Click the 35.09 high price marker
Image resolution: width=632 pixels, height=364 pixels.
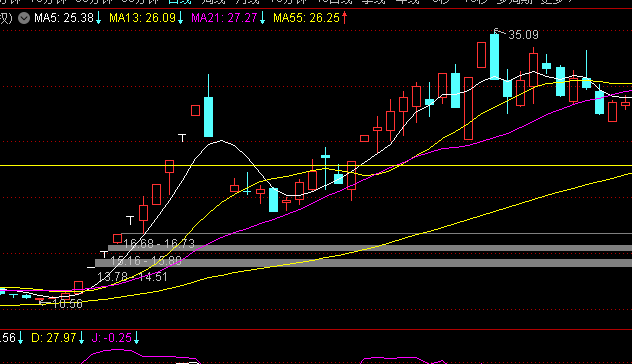[523, 35]
